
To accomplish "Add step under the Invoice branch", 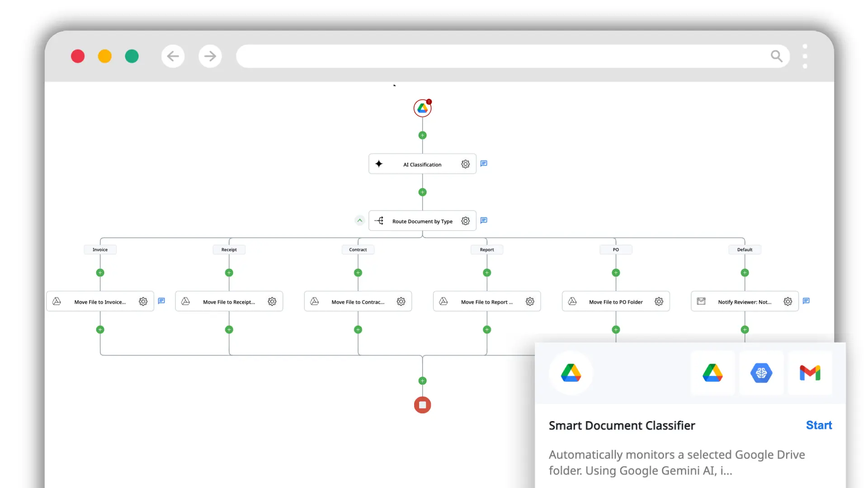I will (x=100, y=272).
